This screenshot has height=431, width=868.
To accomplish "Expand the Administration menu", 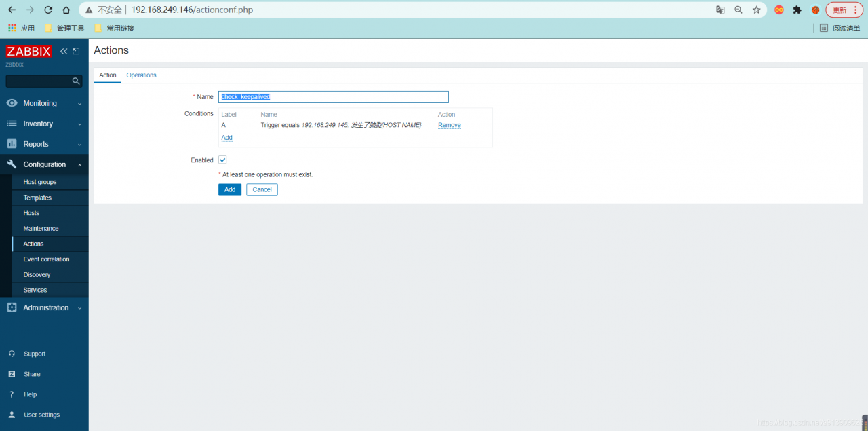I will tap(44, 307).
